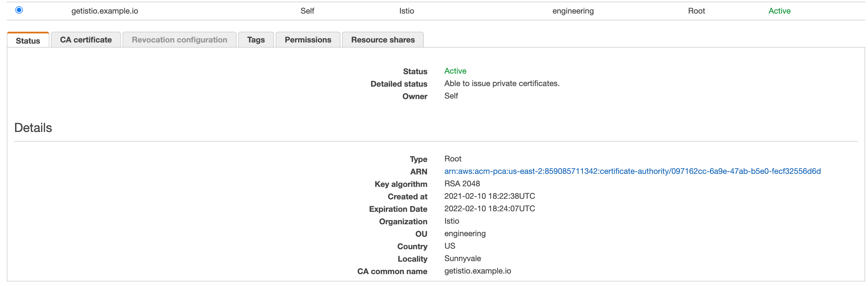Click the engineering cell in table row
The image size is (868, 286).
(x=573, y=11)
